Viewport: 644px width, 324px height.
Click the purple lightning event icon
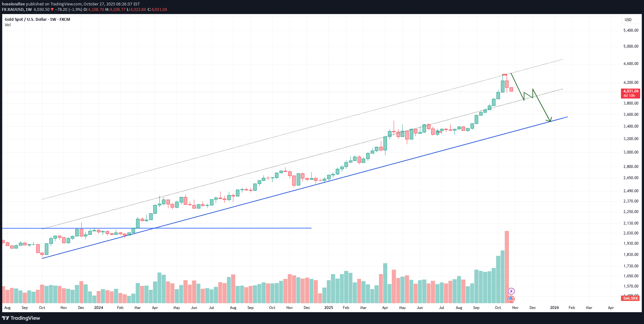511,291
